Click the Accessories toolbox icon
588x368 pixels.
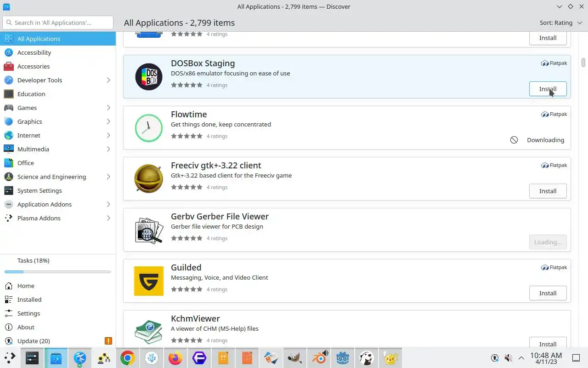pos(8,66)
